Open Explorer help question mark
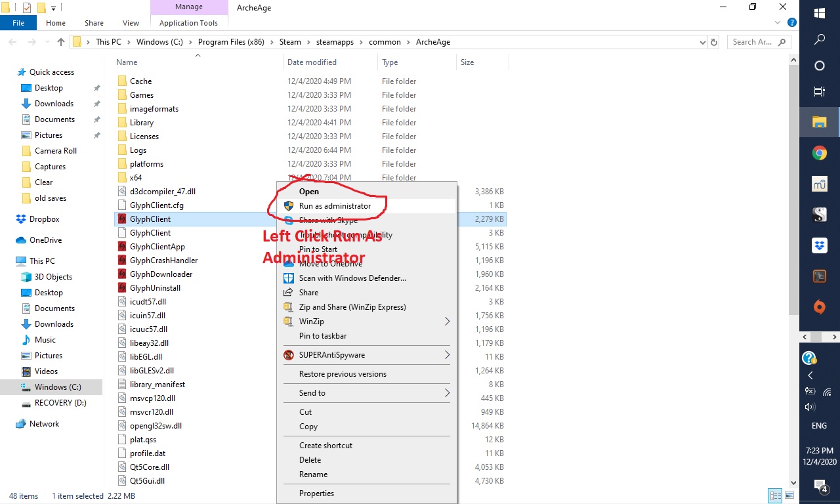 791,23
